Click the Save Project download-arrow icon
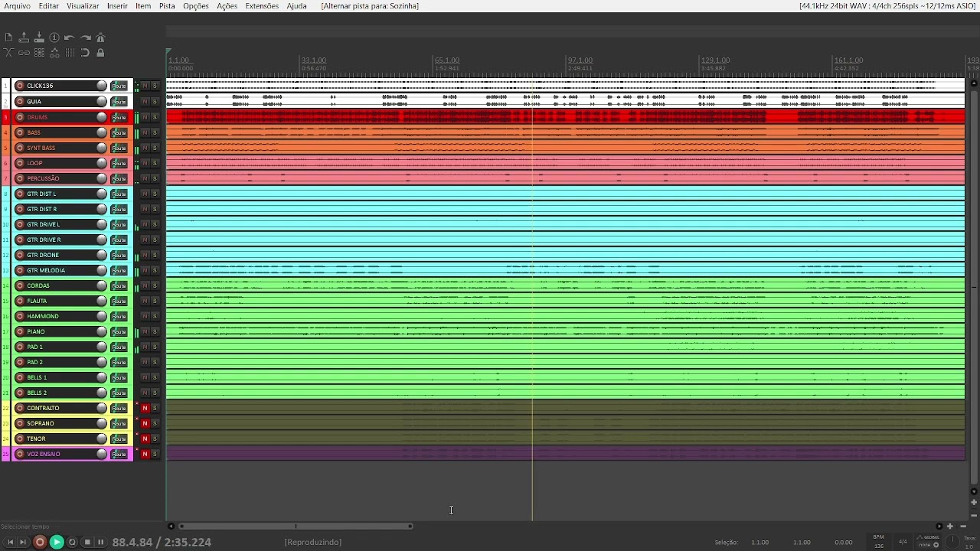The height and width of the screenshot is (551, 980). [39, 37]
